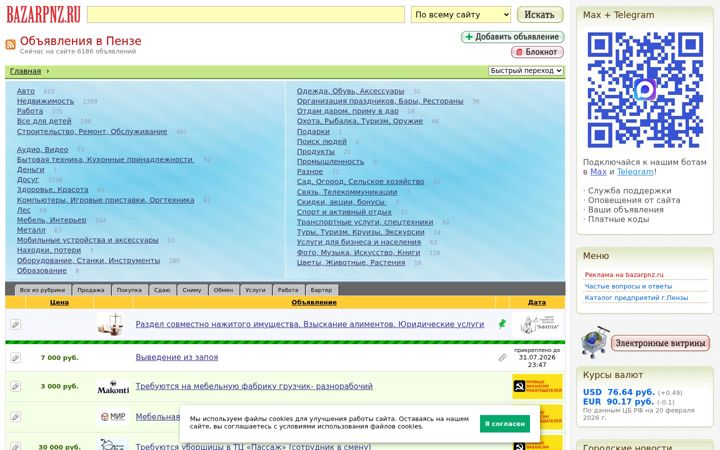Accept cookies with Я согласен button

coord(505,423)
